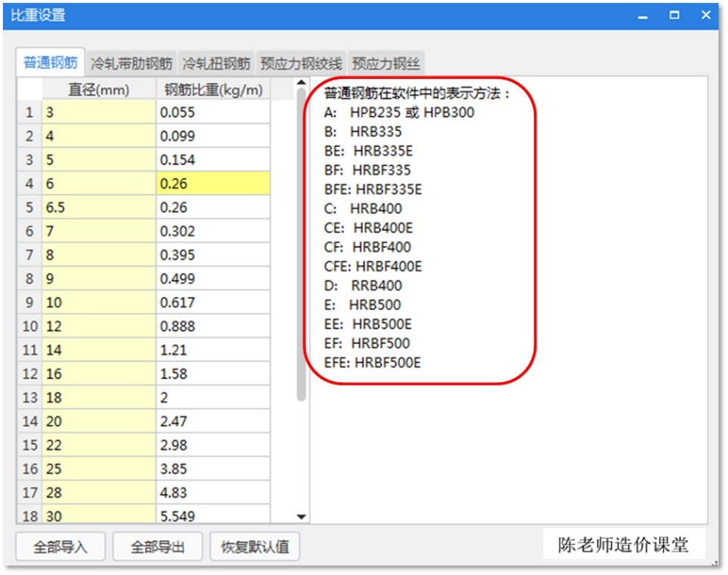Select the 预应力钢绞线 tab
Image resolution: width=728 pixels, height=575 pixels.
point(302,63)
